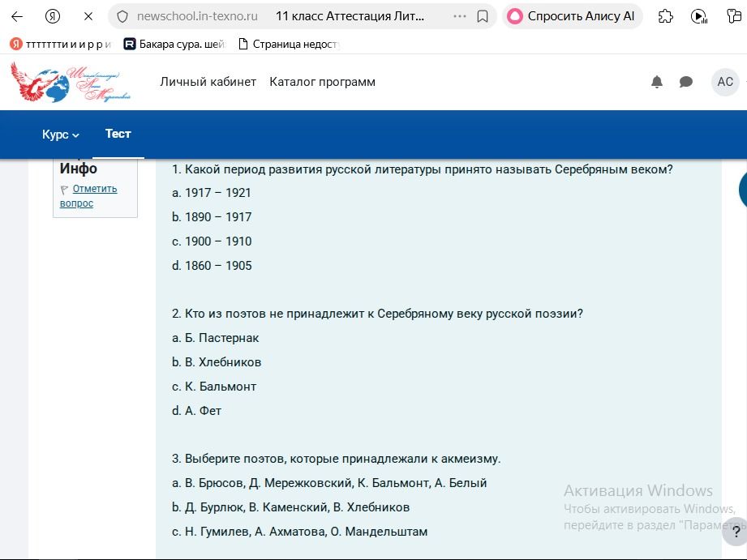Open the browser extensions puzzle icon
Screen dimensions: 747x560
tap(665, 17)
